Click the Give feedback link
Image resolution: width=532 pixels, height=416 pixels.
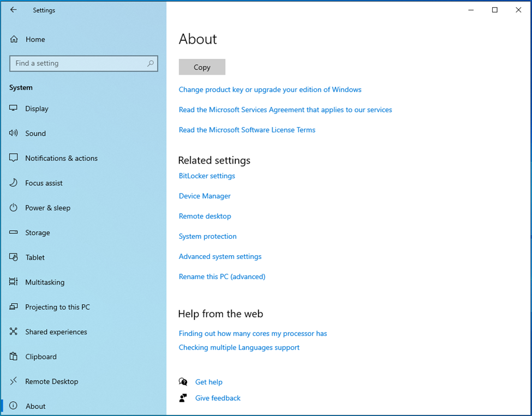pos(218,398)
